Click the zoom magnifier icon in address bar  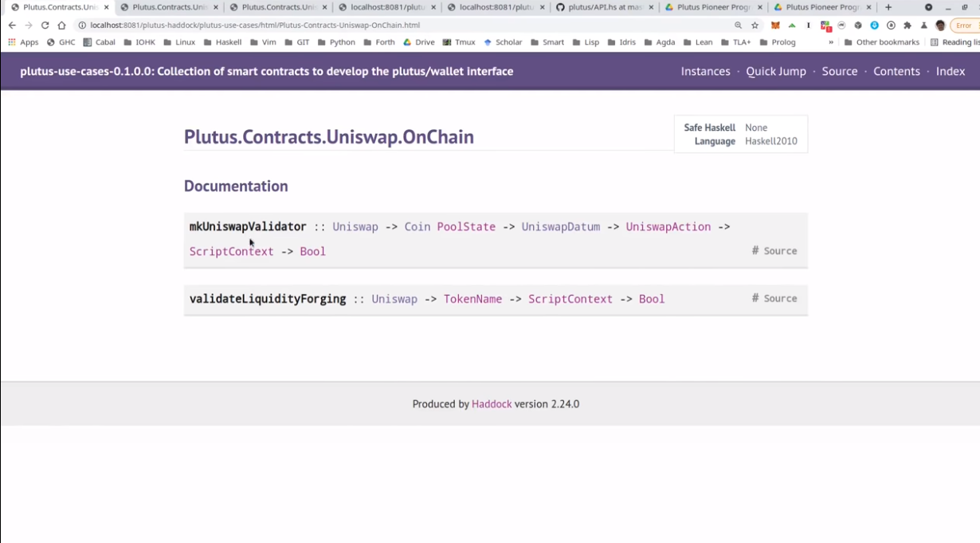click(738, 26)
